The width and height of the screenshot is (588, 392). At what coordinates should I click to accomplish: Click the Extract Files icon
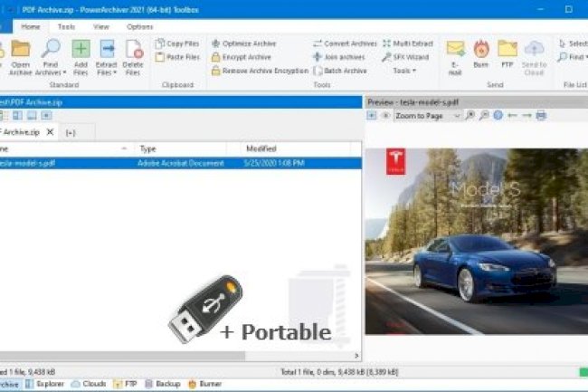pyautogui.click(x=107, y=49)
